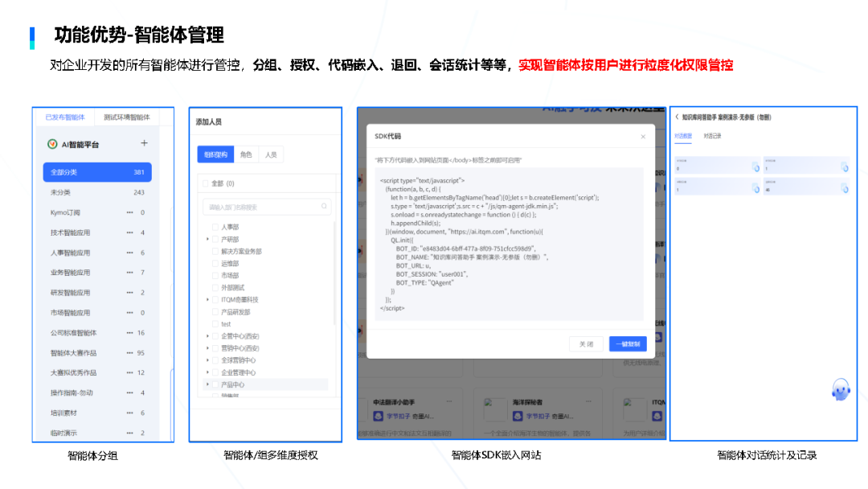Check the 产研部 checkbox

point(215,239)
